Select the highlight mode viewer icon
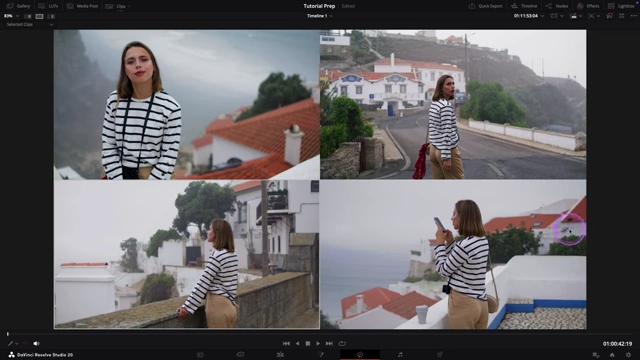Viewport: 640px width, 360px height. coord(51,16)
